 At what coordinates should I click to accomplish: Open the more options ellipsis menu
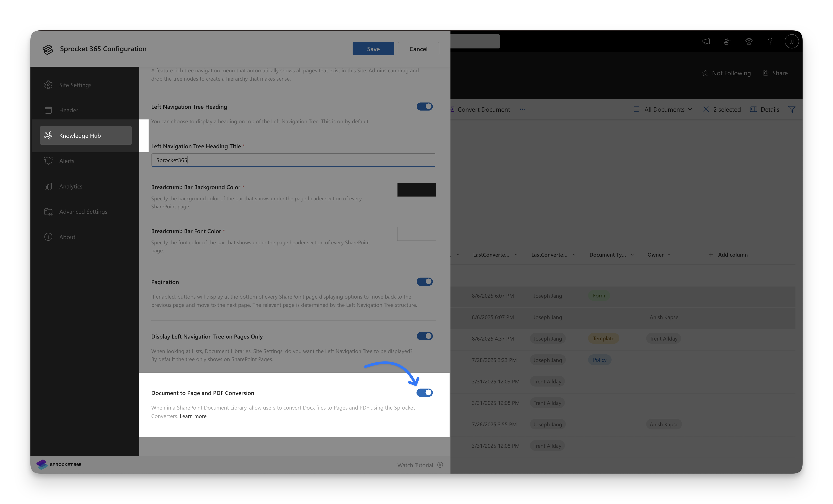523,109
